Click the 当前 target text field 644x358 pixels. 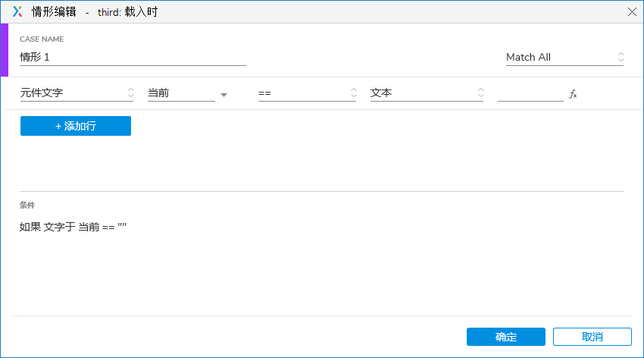181,93
